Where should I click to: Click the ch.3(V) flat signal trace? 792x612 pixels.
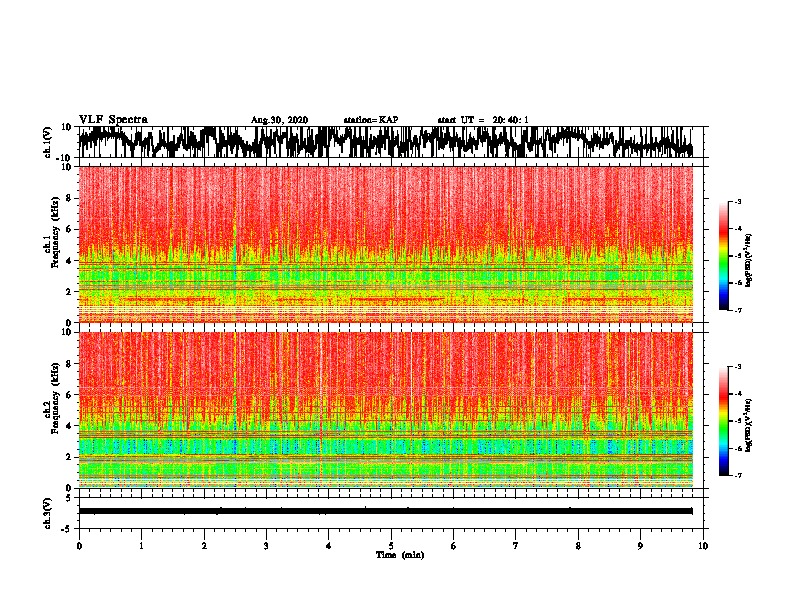[x=386, y=511]
